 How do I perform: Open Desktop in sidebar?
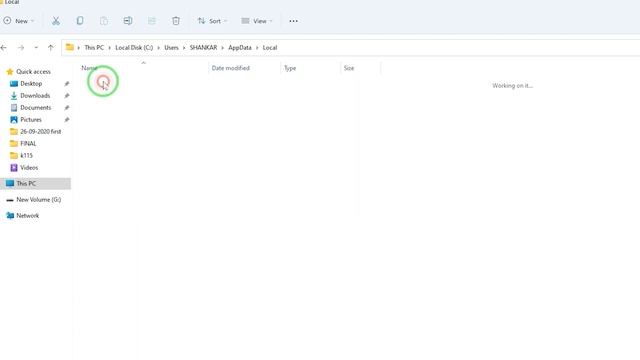point(31,84)
